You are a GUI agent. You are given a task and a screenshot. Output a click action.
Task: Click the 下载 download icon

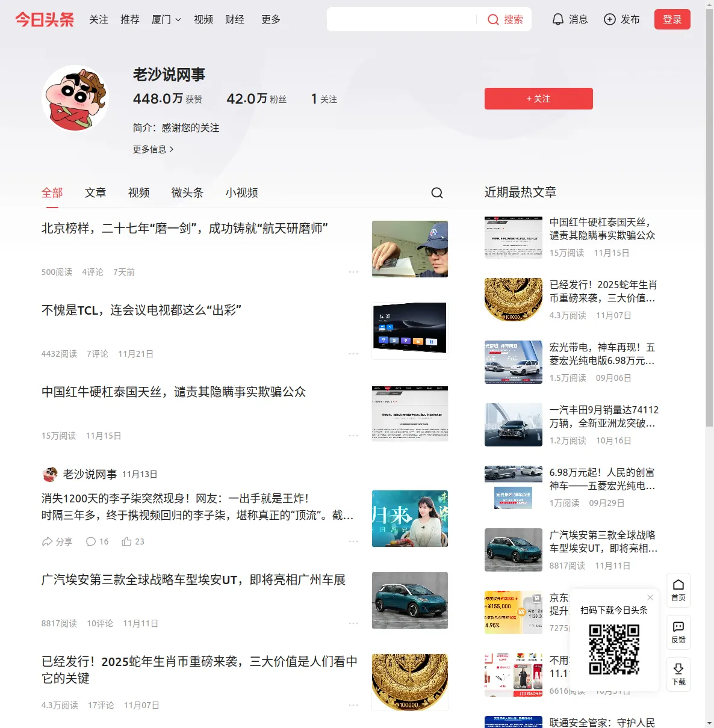(678, 669)
